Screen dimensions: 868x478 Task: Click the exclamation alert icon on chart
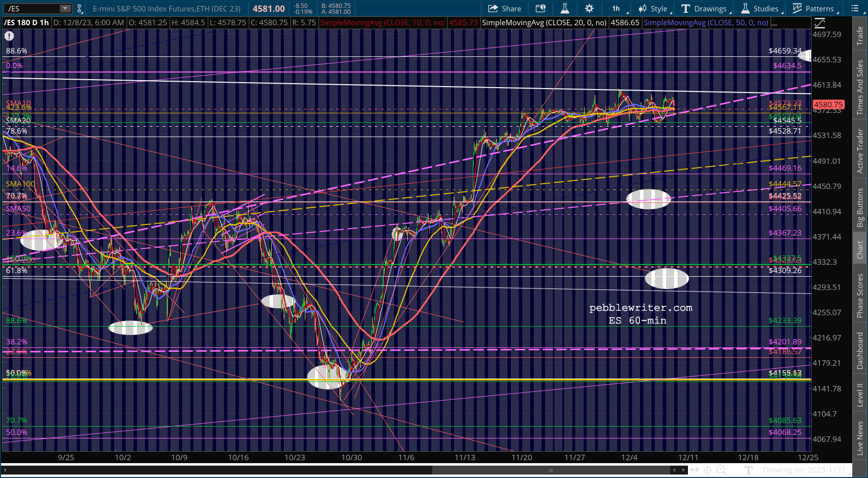[x=9, y=36]
